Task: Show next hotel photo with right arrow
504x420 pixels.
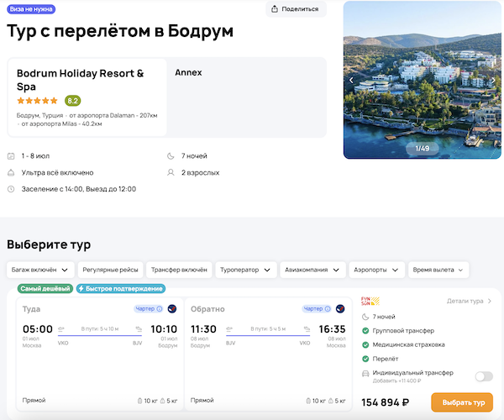Action: tap(493, 81)
